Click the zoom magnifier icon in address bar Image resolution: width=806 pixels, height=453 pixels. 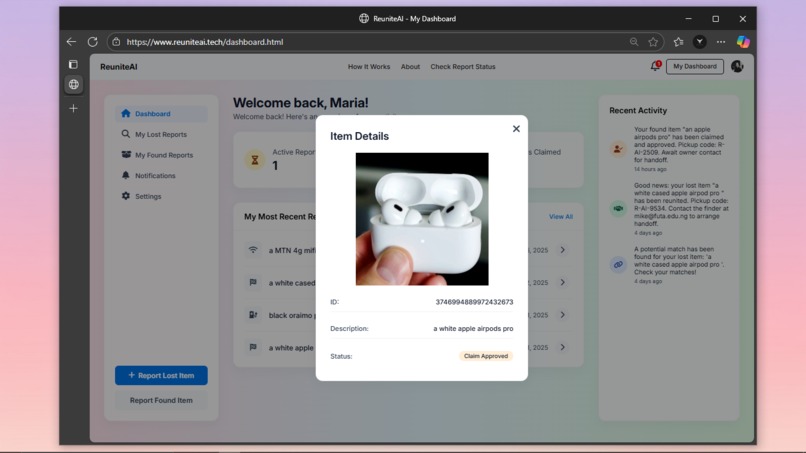[634, 42]
